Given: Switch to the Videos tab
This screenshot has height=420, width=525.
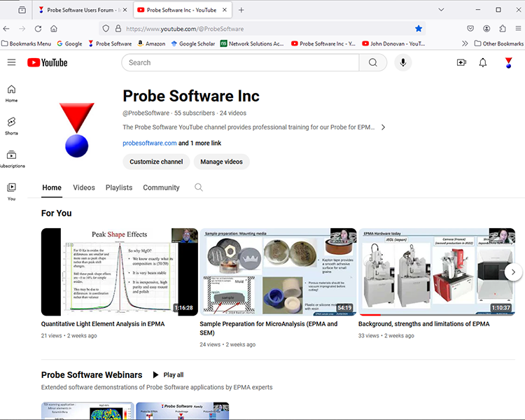Looking at the screenshot, I should click(84, 188).
